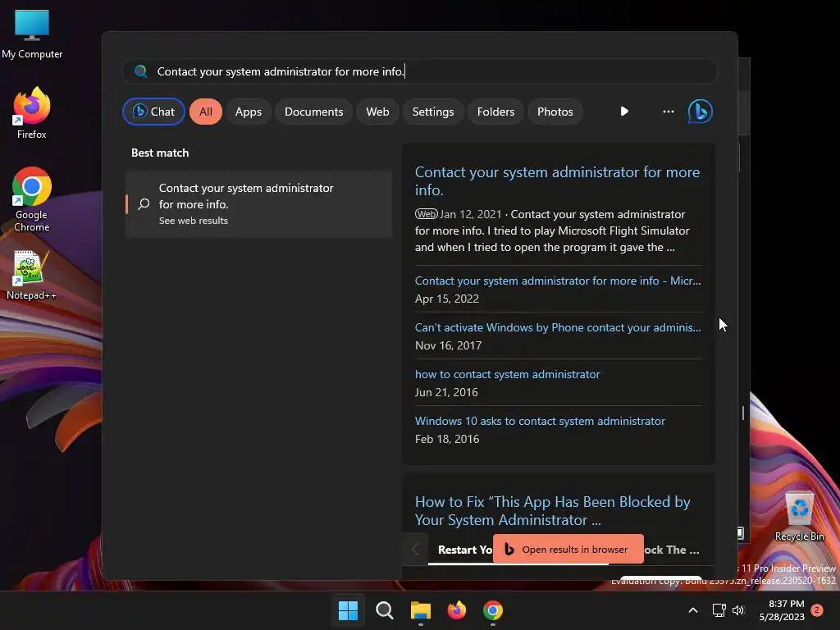Click 'Nov 16, 2017' date text
This screenshot has width=840, height=630.
[x=448, y=345]
